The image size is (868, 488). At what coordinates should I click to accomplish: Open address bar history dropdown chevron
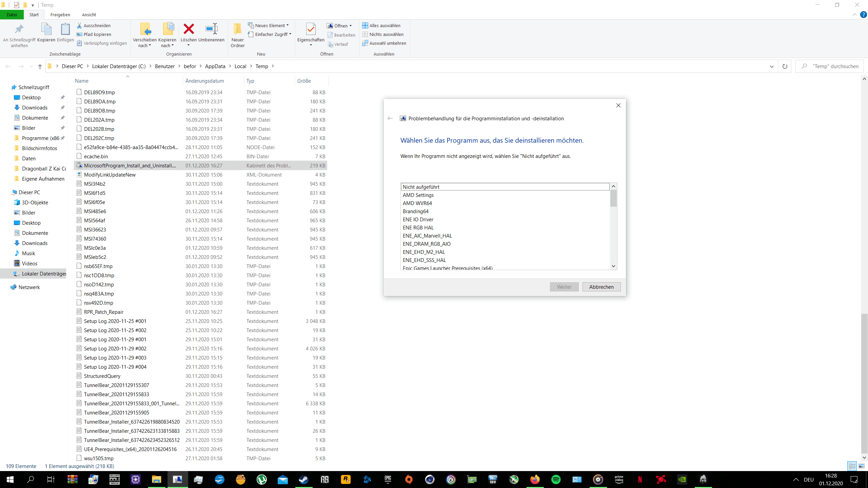click(x=772, y=66)
